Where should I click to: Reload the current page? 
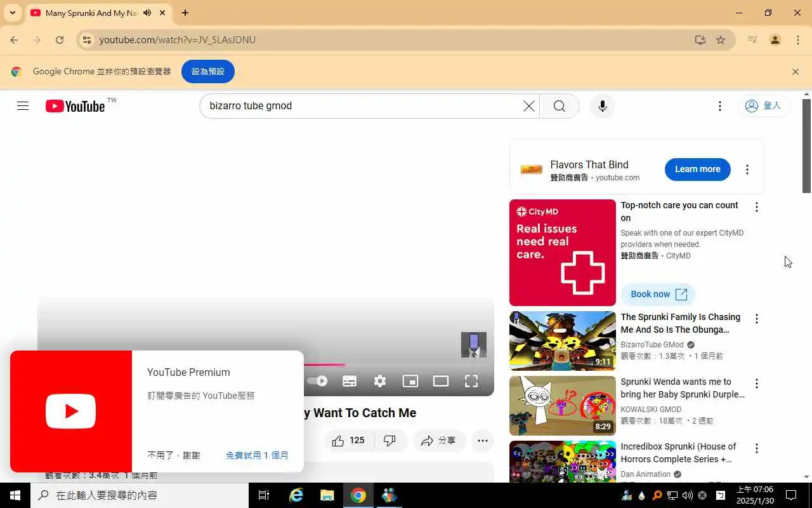point(60,40)
